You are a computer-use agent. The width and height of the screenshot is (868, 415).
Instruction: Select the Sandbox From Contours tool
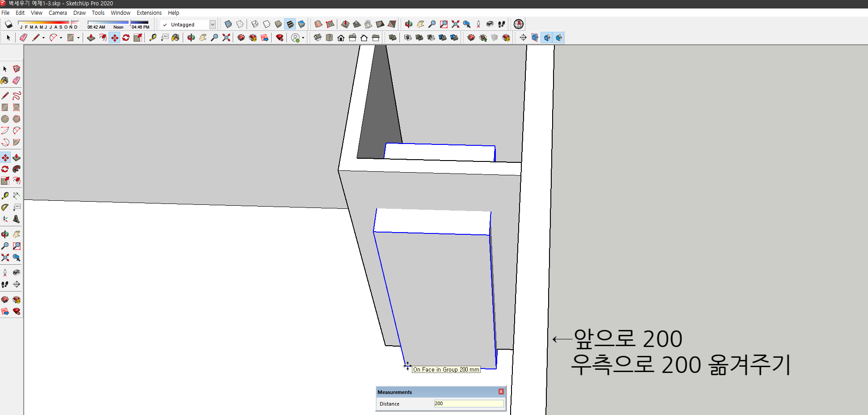(x=319, y=24)
